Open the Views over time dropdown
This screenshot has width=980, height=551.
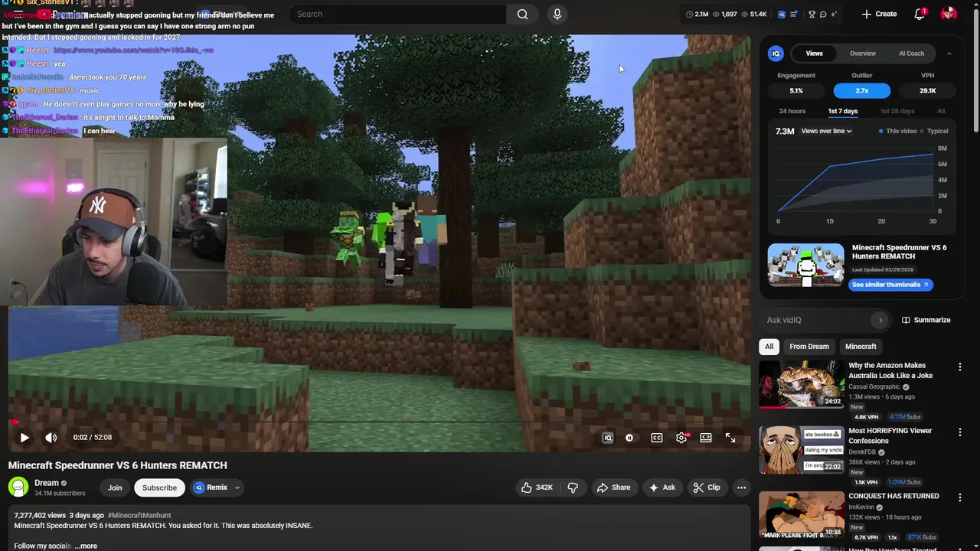[x=826, y=131]
